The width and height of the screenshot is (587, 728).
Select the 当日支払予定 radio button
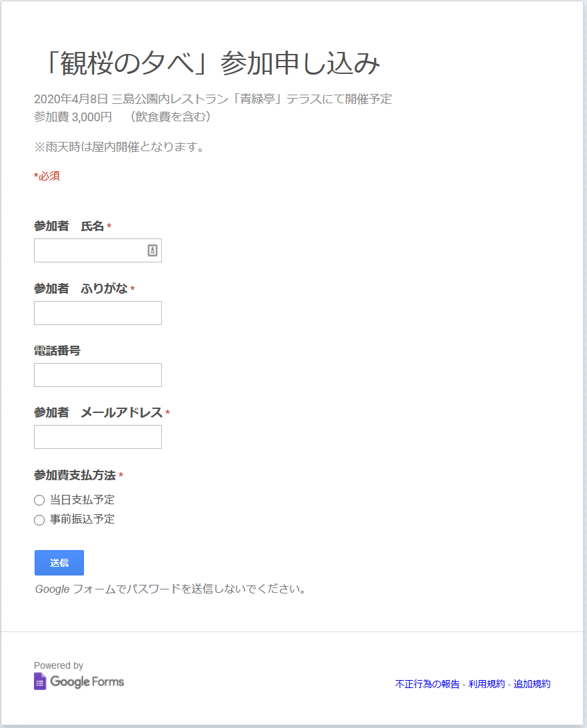coord(39,500)
